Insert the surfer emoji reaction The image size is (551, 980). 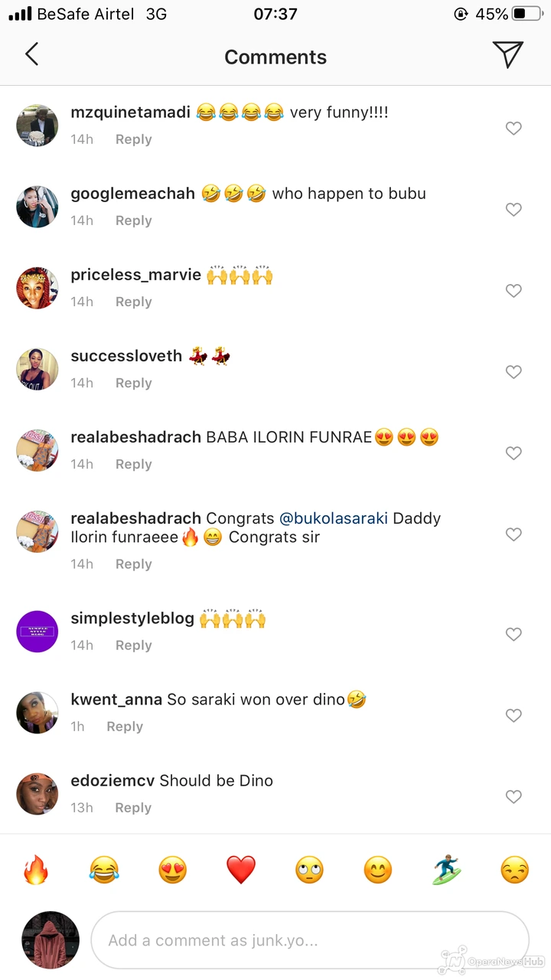pyautogui.click(x=446, y=870)
